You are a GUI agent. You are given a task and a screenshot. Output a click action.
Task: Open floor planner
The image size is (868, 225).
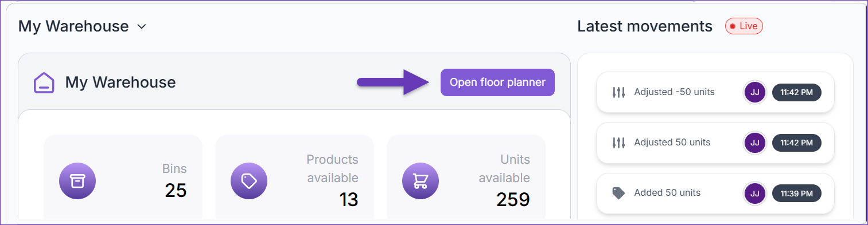pyautogui.click(x=497, y=82)
